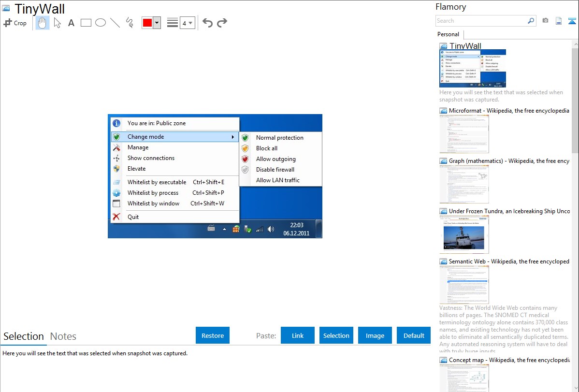Pick the rectangle shape tool
This screenshot has width=579, height=392.
click(x=86, y=23)
